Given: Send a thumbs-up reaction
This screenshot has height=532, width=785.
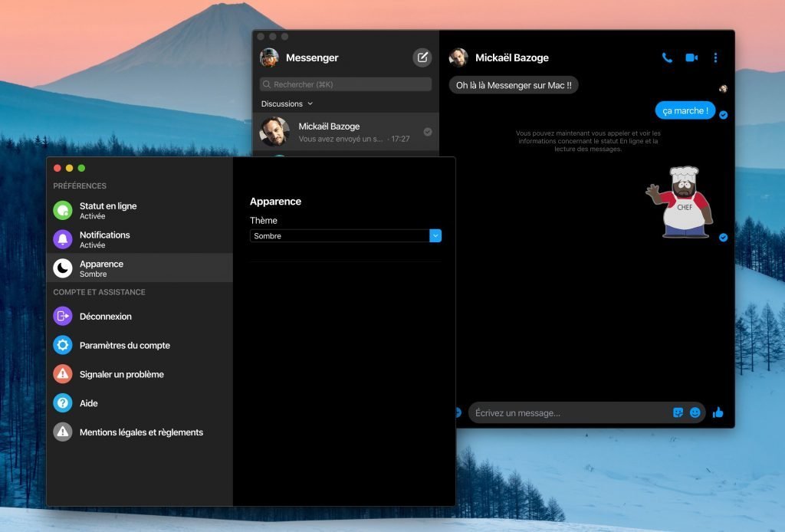Looking at the screenshot, I should pos(718,412).
